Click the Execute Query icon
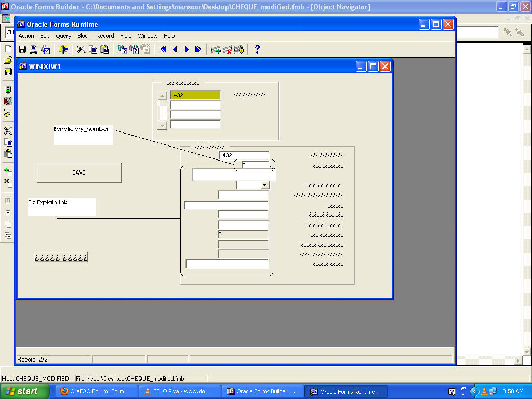The width and height of the screenshot is (532, 399). coord(134,49)
